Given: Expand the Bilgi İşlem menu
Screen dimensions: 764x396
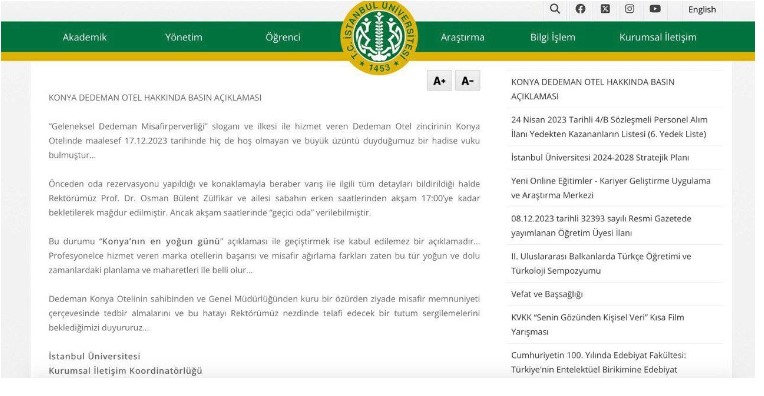Looking at the screenshot, I should [553, 37].
